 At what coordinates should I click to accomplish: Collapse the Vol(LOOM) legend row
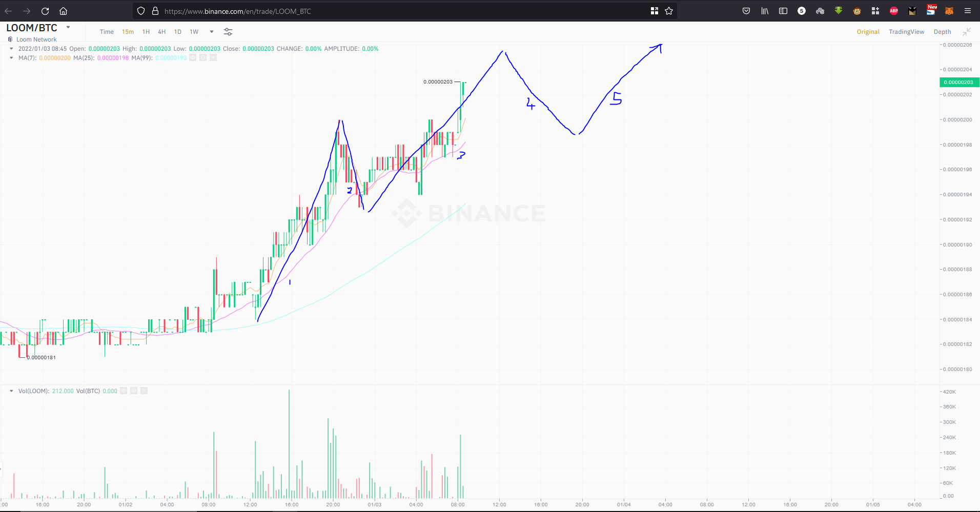(x=11, y=391)
